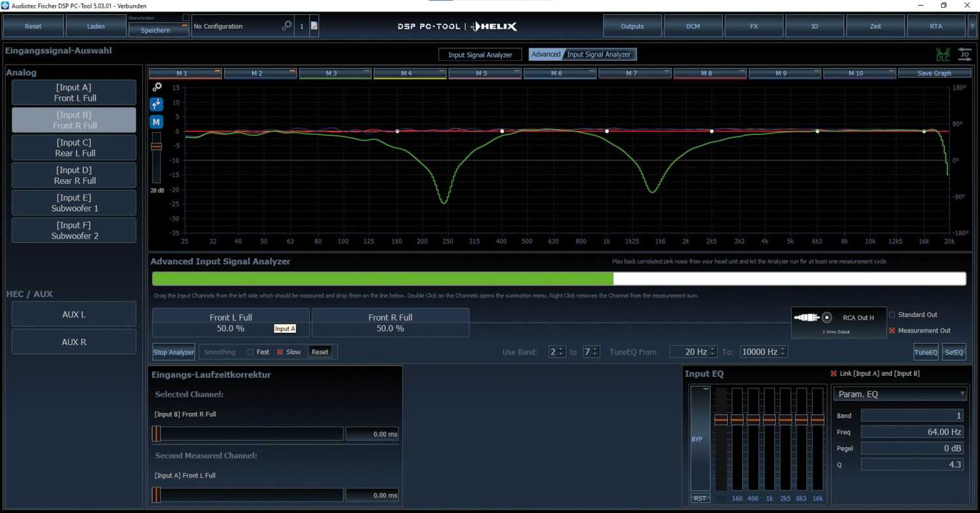
Task: Toggle the blue M graph button
Action: point(156,122)
